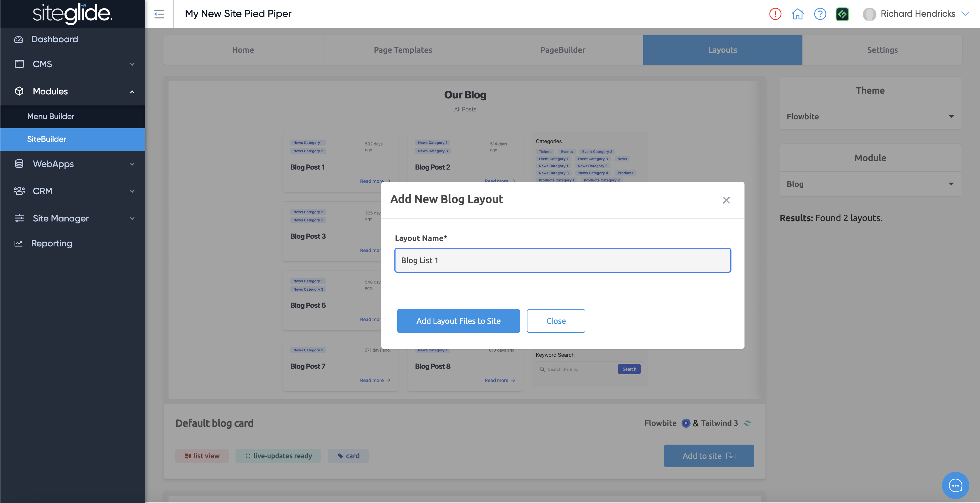Switch to the Page Templates tab
The image size is (980, 503).
pyautogui.click(x=403, y=50)
